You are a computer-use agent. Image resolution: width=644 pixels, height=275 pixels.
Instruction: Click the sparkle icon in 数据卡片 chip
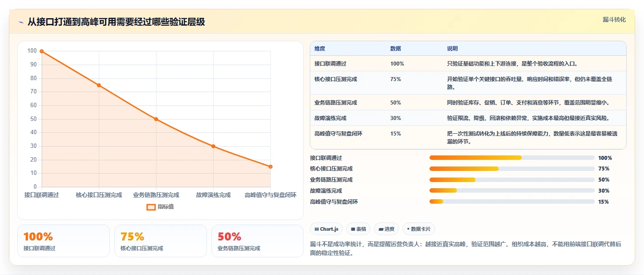pyautogui.click(x=408, y=229)
